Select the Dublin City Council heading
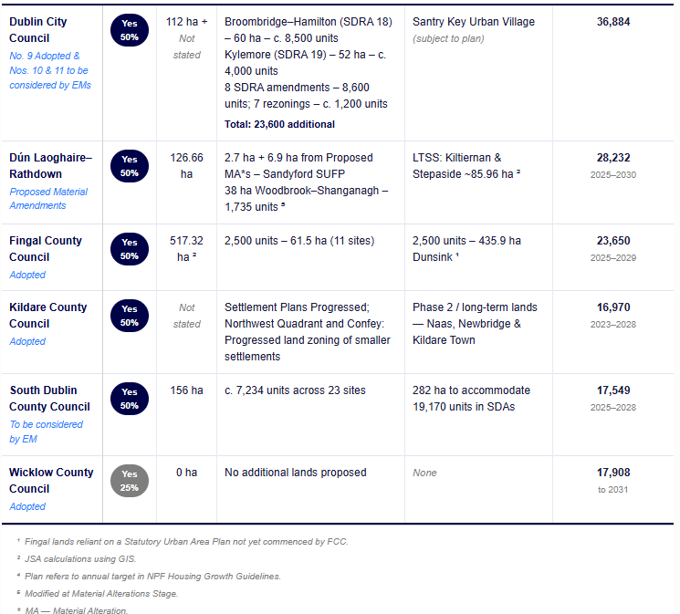 coord(38,30)
